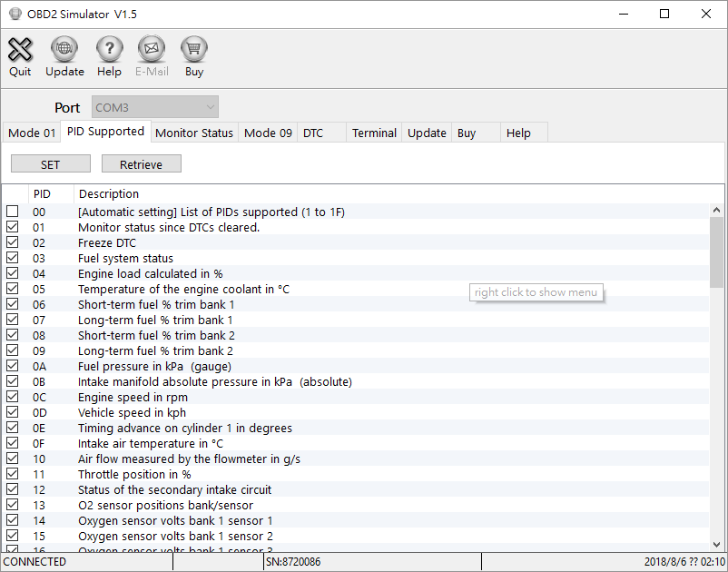Uncheck PID 0D Vehicle speed in kph
Image resolution: width=728 pixels, height=572 pixels.
pos(13,412)
